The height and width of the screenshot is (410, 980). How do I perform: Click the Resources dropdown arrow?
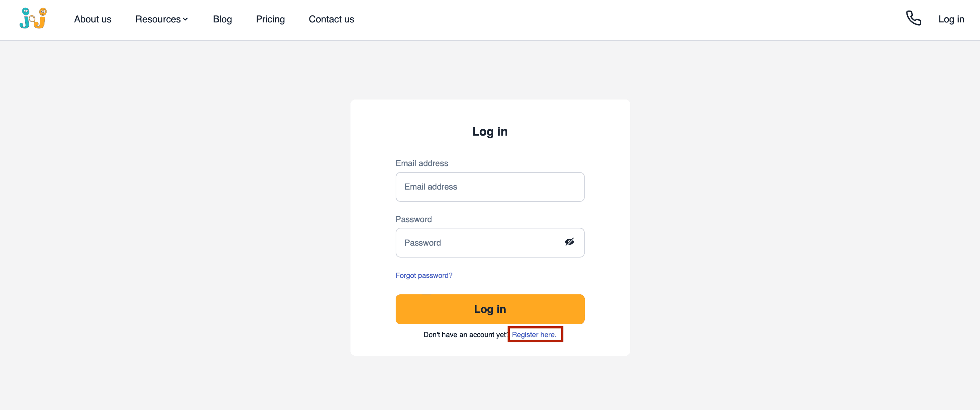[186, 18]
